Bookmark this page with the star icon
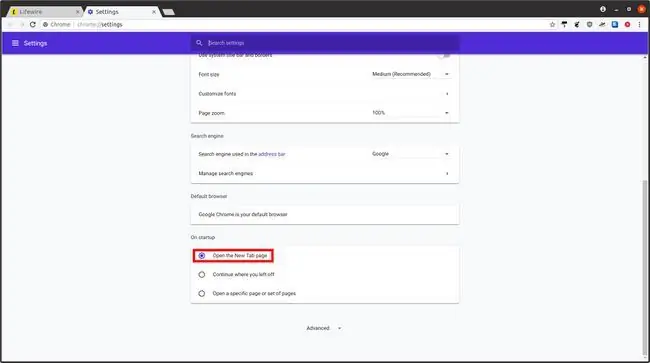The width and height of the screenshot is (650, 363). (x=552, y=24)
